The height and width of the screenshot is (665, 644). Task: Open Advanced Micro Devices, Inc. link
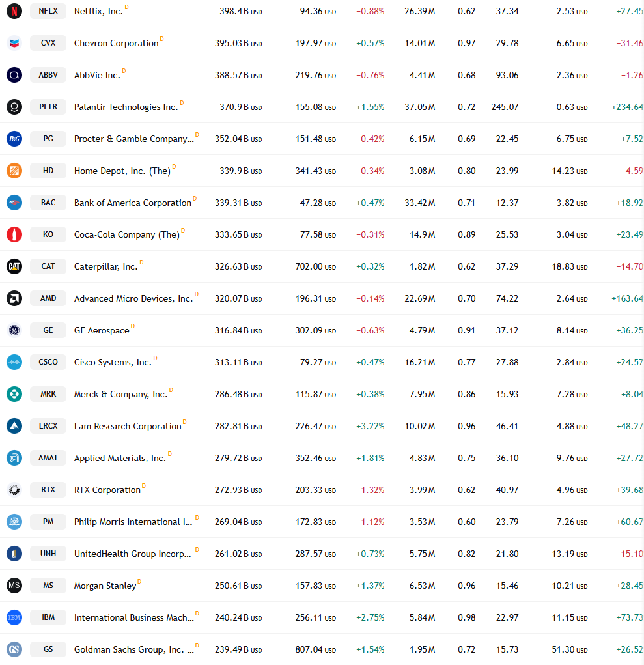tap(133, 298)
